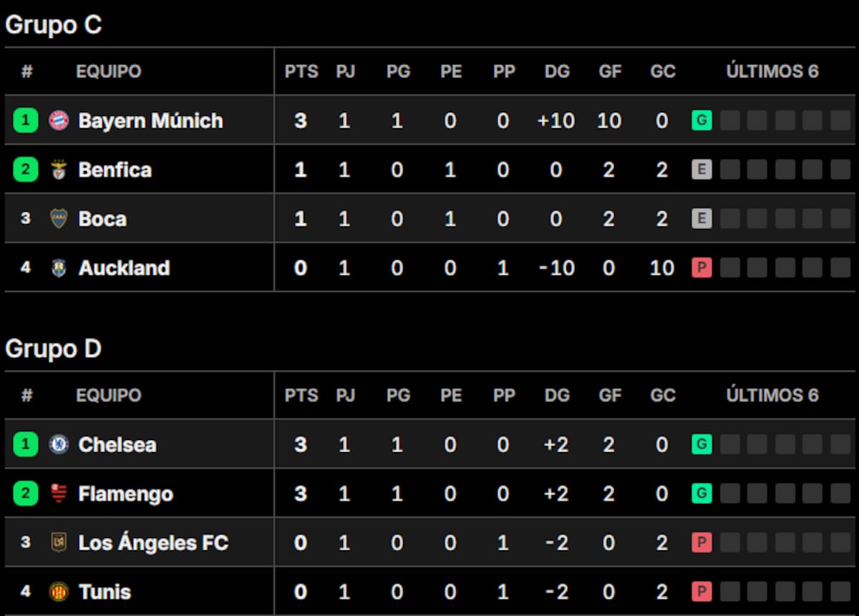Sort Grupo C by PTS column

(301, 72)
